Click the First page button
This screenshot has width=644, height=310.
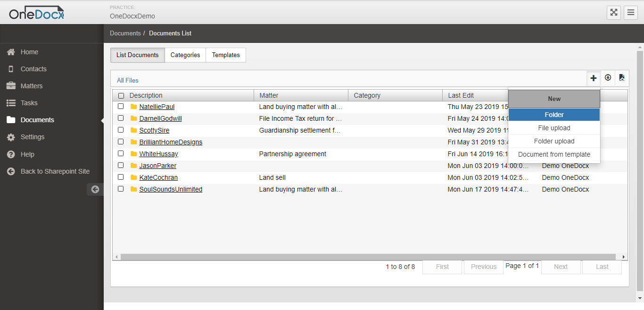tap(442, 267)
